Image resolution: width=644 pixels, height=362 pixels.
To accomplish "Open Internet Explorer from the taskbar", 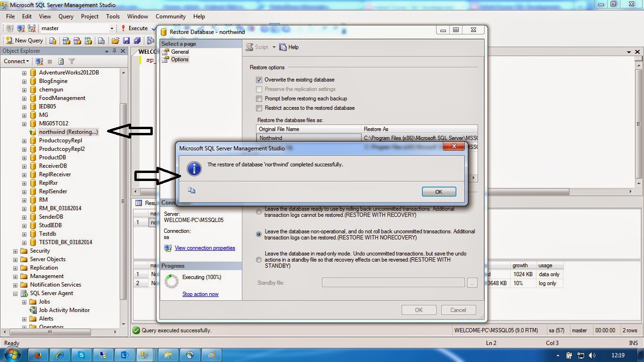I will coord(60,355).
